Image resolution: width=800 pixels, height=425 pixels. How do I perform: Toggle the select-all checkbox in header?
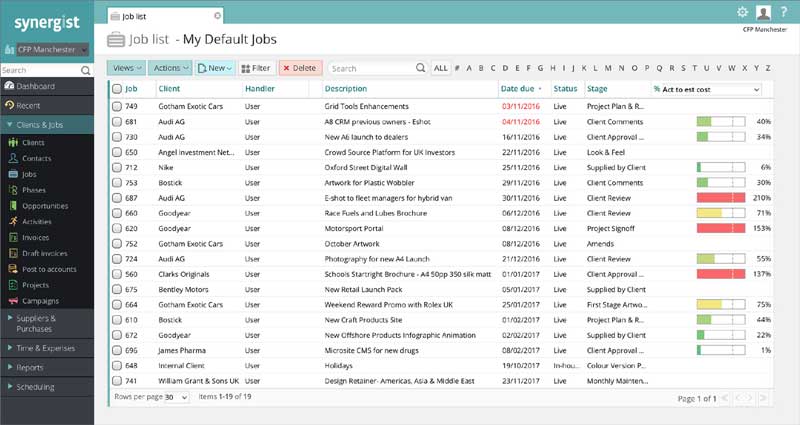click(x=117, y=89)
